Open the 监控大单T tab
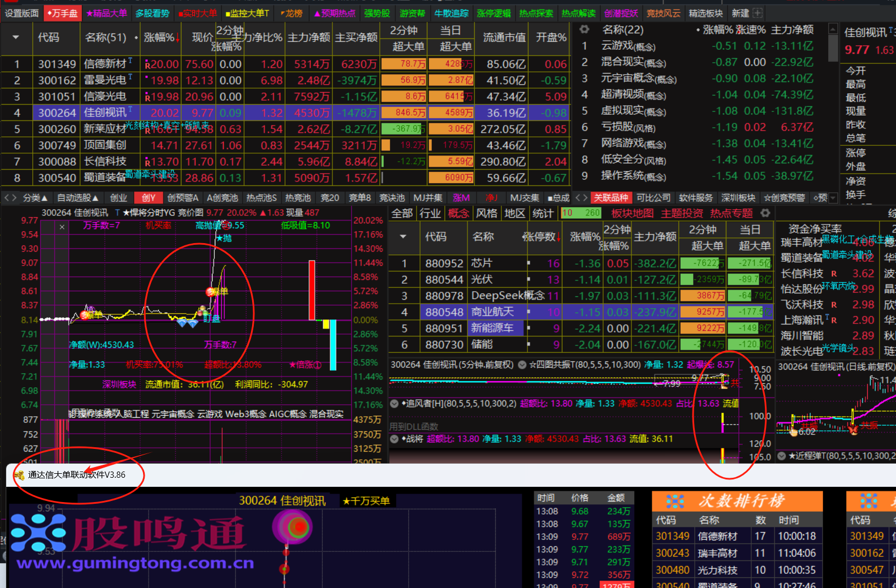896x588 pixels. click(x=247, y=13)
